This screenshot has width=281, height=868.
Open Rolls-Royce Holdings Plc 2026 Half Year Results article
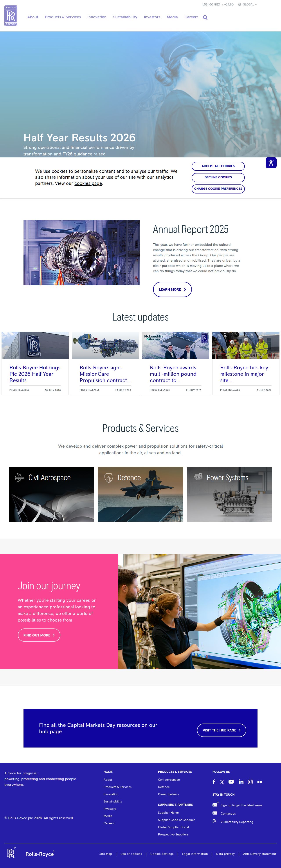click(35, 374)
